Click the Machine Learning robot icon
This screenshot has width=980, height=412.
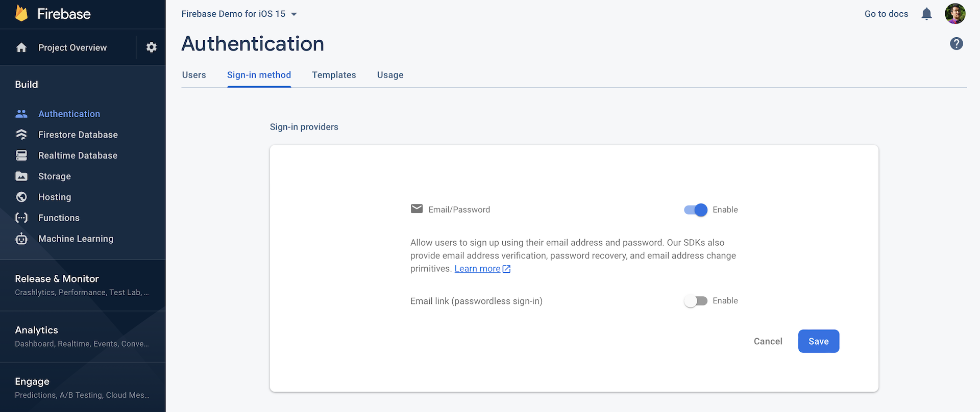click(21, 239)
